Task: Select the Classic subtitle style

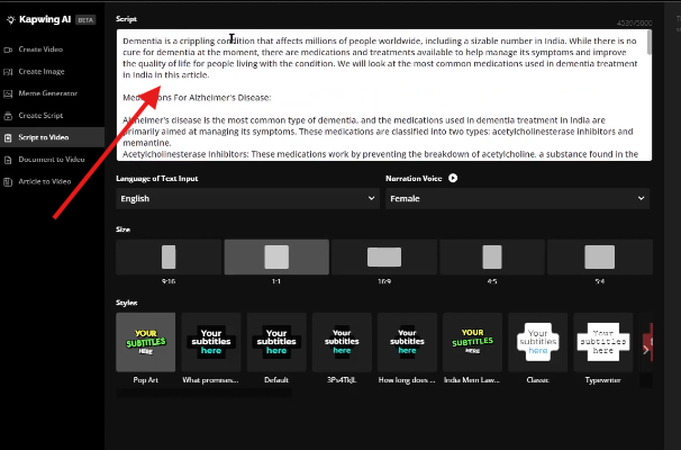Action: (x=538, y=342)
